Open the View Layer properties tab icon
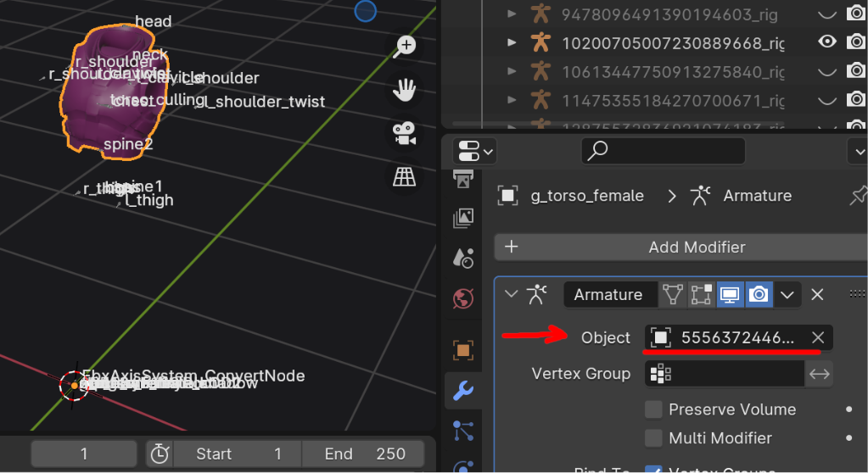Viewport: 868px width, 473px height. (x=463, y=218)
